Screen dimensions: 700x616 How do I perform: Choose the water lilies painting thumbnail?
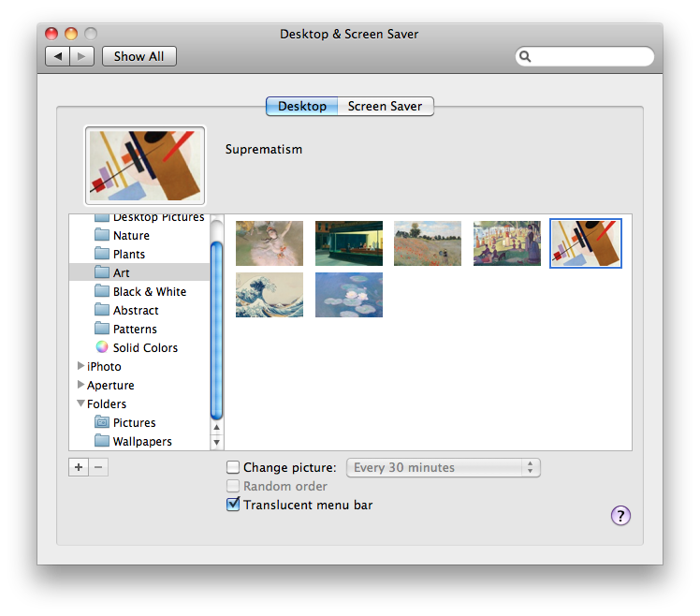pyautogui.click(x=349, y=295)
